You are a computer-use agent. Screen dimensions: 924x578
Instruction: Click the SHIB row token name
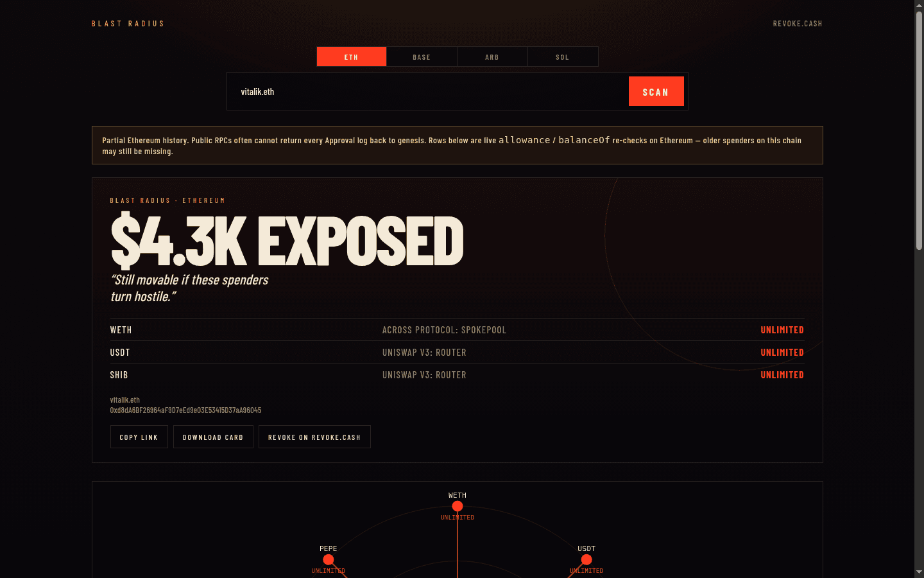click(119, 375)
